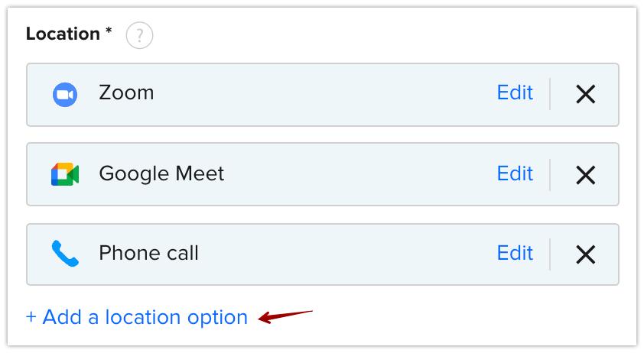This screenshot has width=644, height=353.
Task: Click the Zoom camera icon
Action: 65,95
